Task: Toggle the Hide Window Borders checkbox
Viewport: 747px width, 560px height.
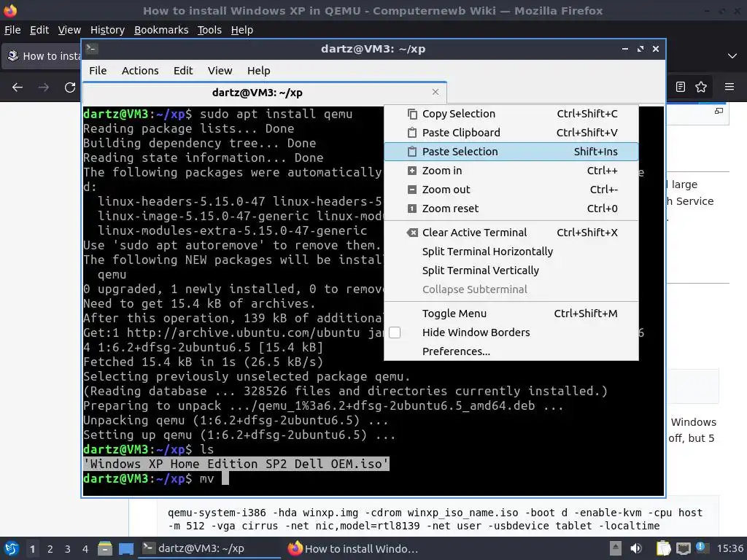Action: [x=395, y=332]
